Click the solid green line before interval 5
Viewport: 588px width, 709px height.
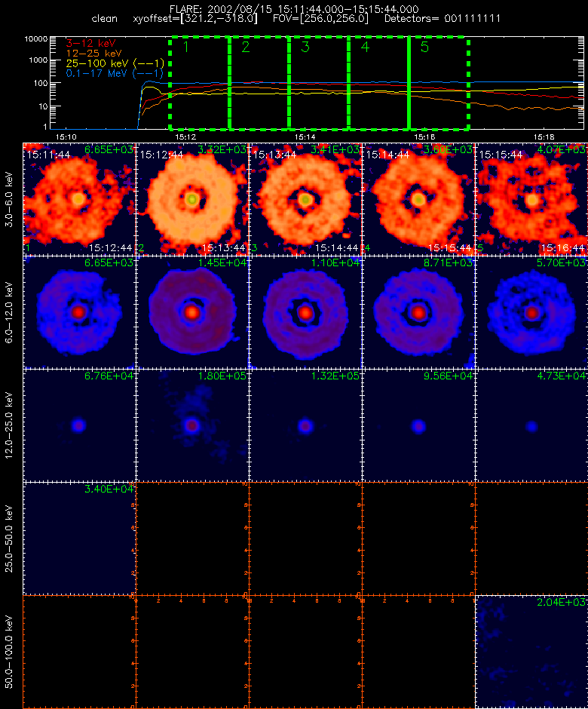[x=409, y=83]
